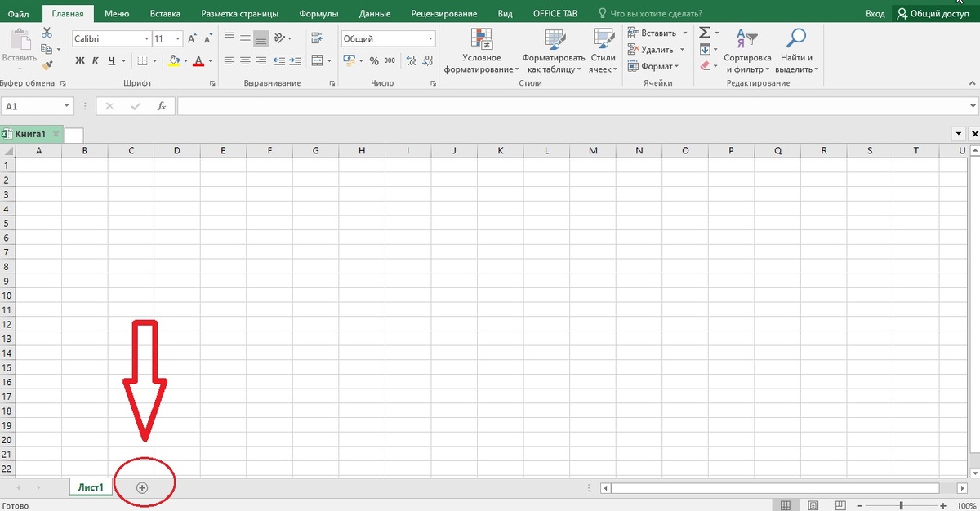Click Удалить cells button
Image resolution: width=980 pixels, height=511 pixels.
click(653, 50)
